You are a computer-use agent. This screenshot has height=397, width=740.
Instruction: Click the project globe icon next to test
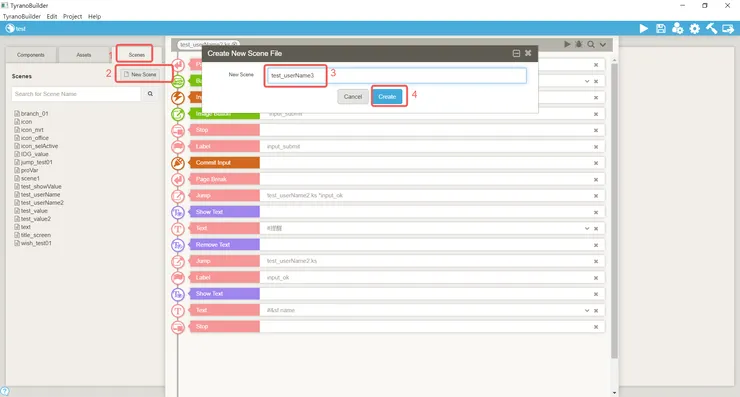(10, 28)
